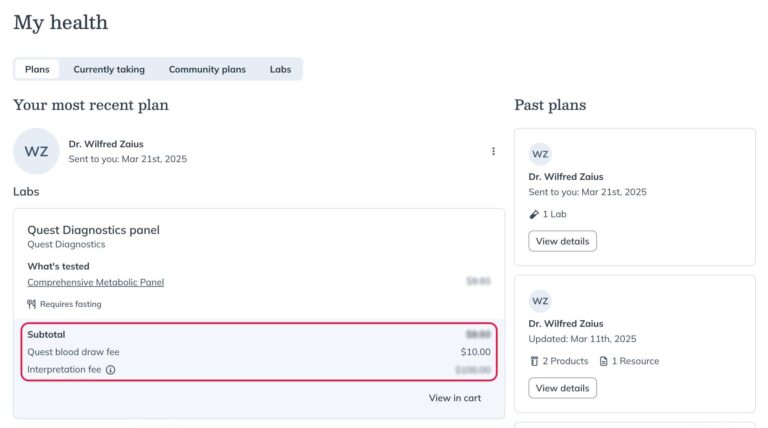The width and height of the screenshot is (768, 428).
Task: Click the Interpretation fee info icon
Action: coord(110,370)
